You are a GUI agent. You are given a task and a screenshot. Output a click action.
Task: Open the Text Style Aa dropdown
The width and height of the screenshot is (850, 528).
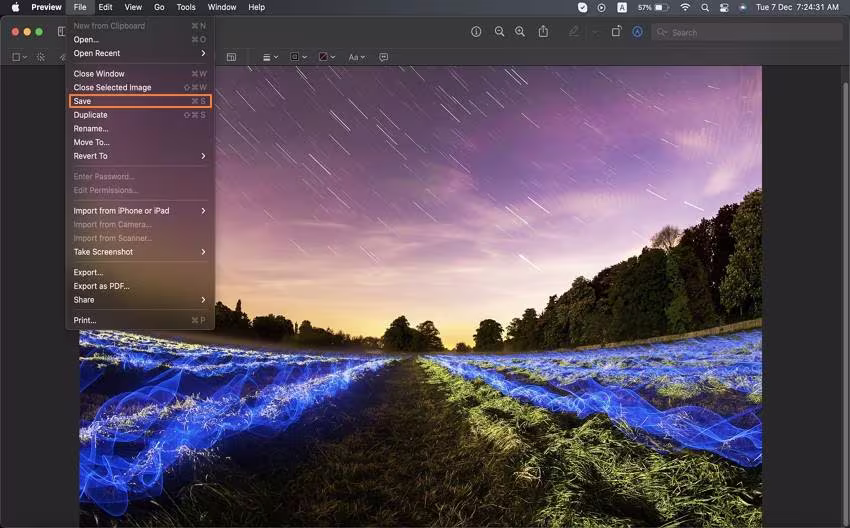[357, 57]
